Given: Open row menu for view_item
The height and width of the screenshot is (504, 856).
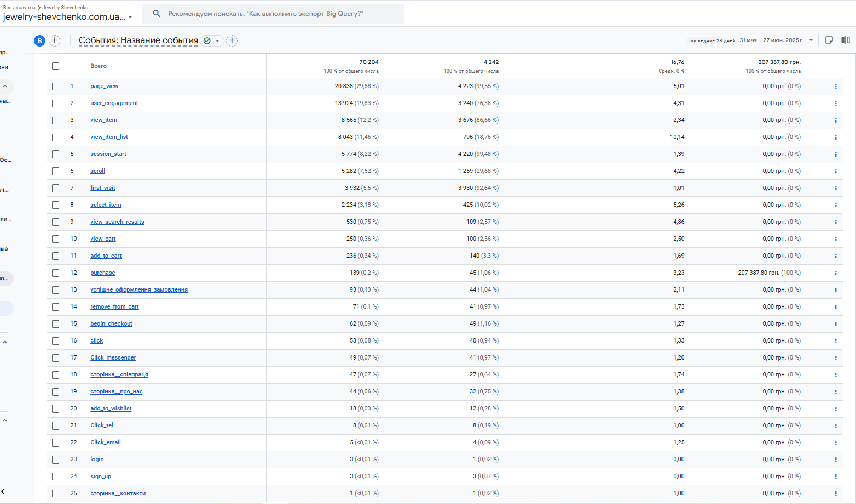Looking at the screenshot, I should 836,120.
